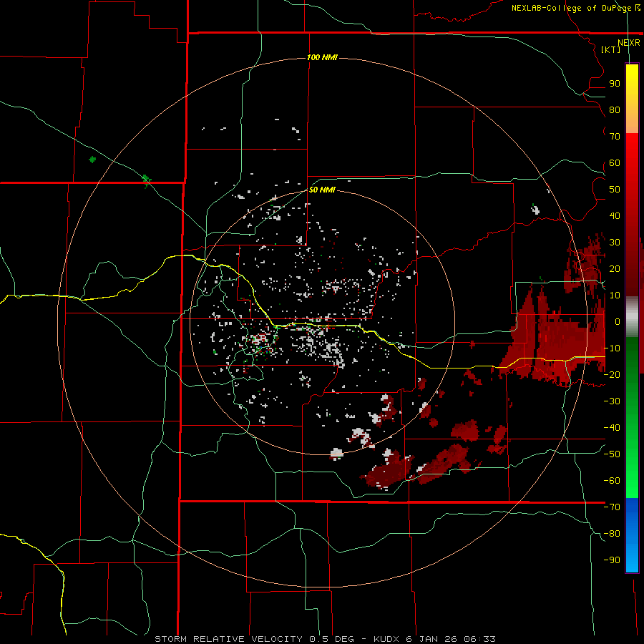The height and width of the screenshot is (644, 644).
Task: Select the 0 value on velocity scale
Action: click(x=618, y=321)
